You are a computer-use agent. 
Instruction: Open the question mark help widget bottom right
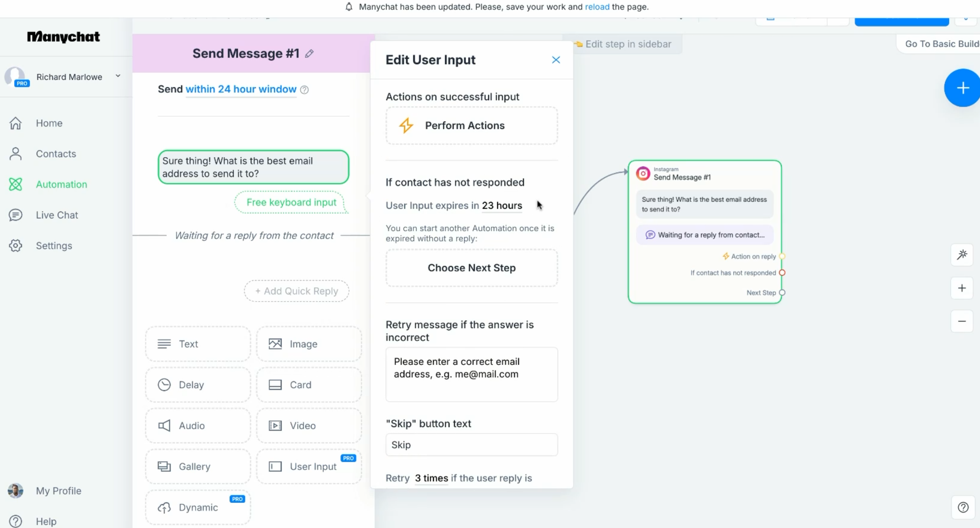(x=963, y=507)
